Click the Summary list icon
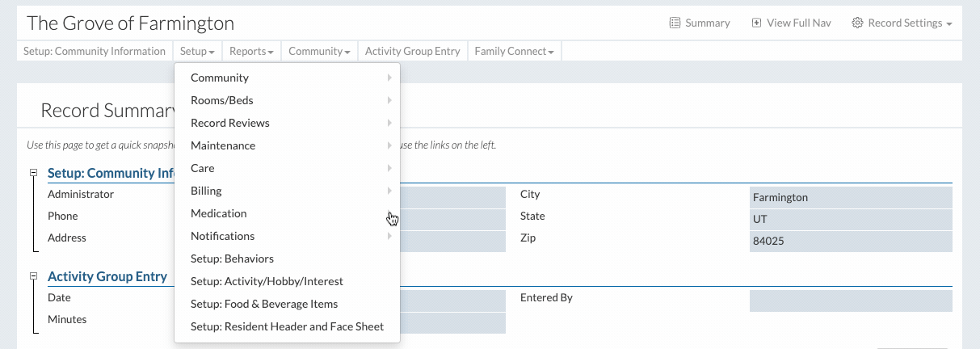 (675, 23)
